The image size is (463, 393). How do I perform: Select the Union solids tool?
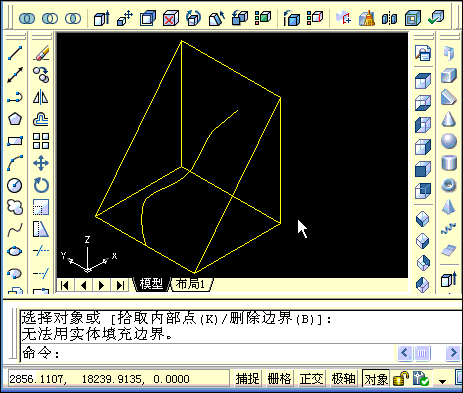(x=27, y=18)
